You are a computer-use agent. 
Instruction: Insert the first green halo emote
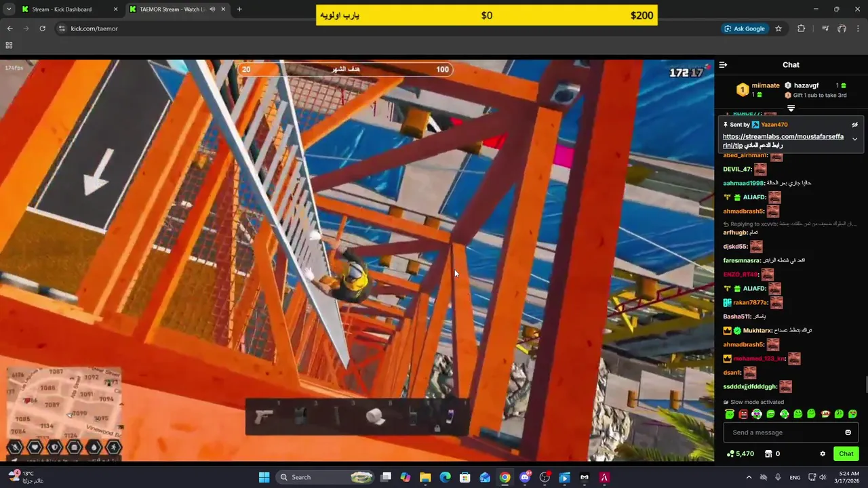(x=730, y=413)
